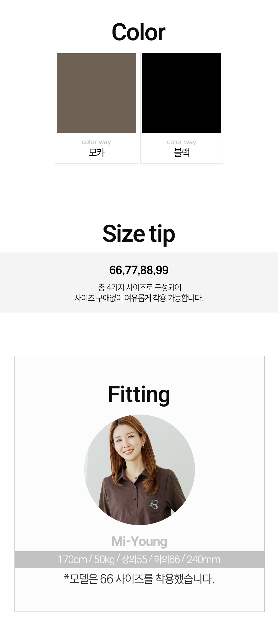Click the 여유롭게 착용 가능합니다 description line
278x644 pixels.
click(139, 298)
